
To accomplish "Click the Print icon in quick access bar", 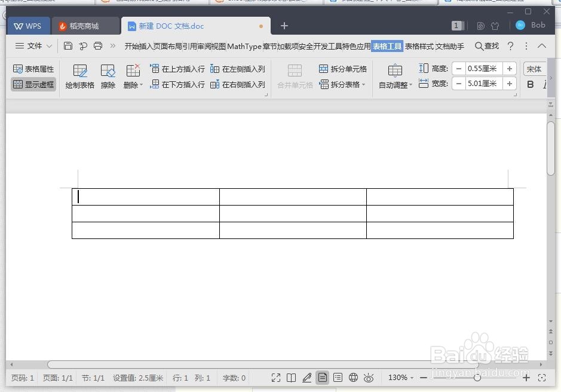I will tap(97, 46).
